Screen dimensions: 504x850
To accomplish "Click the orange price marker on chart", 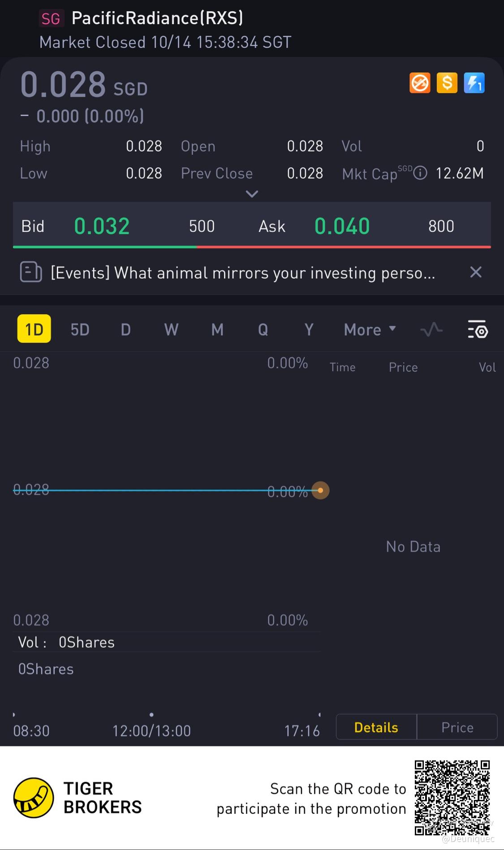I will point(320,490).
